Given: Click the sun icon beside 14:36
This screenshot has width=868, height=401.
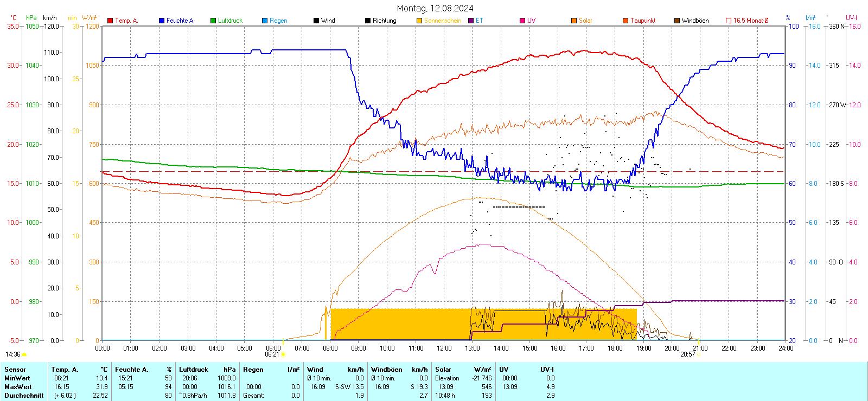Looking at the screenshot, I should click(x=24, y=354).
